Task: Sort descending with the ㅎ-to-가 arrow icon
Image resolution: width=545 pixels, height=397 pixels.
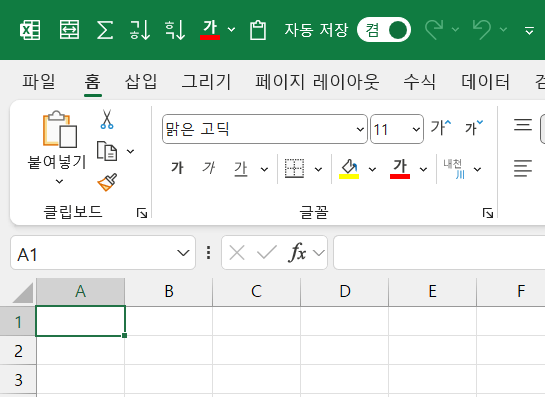Action: pyautogui.click(x=175, y=30)
